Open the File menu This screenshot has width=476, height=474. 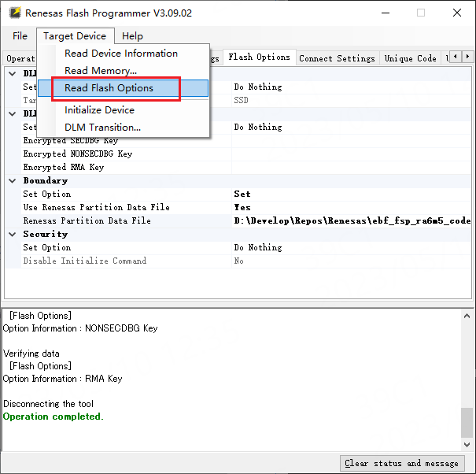20,36
